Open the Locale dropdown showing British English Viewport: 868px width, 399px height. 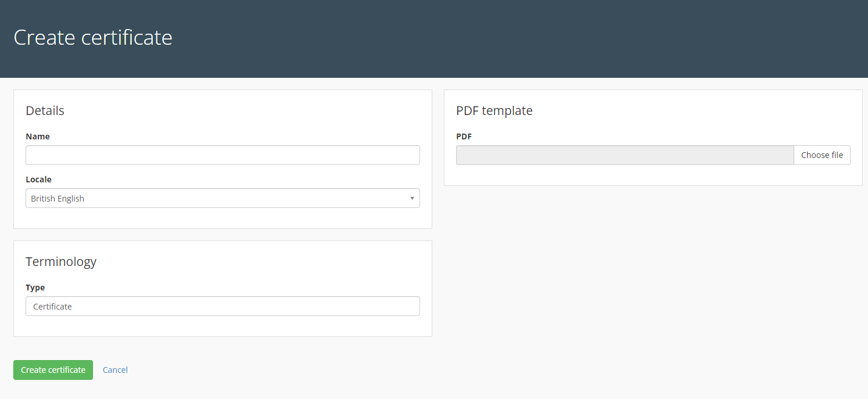[x=223, y=198]
